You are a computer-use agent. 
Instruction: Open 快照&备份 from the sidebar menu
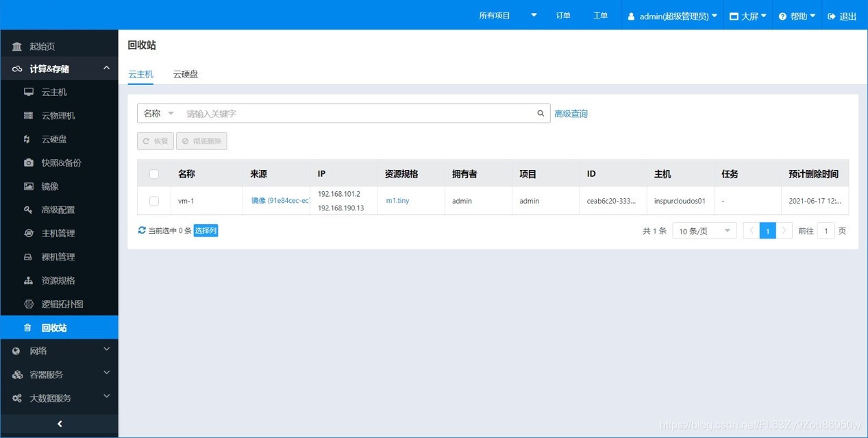(59, 163)
